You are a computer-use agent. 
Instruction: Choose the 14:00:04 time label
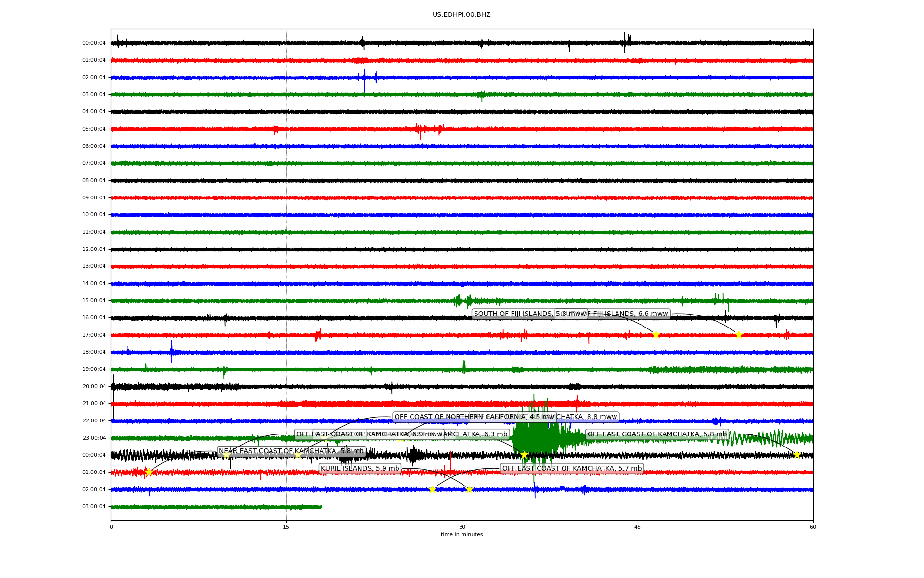point(94,284)
